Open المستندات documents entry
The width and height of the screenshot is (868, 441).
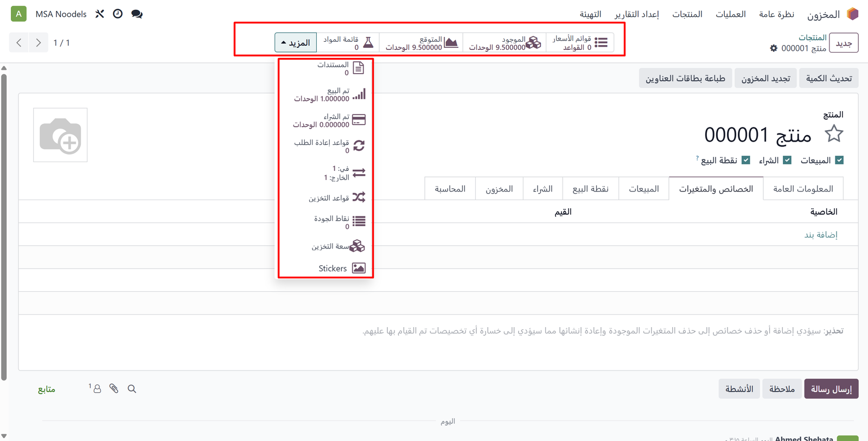tap(341, 68)
